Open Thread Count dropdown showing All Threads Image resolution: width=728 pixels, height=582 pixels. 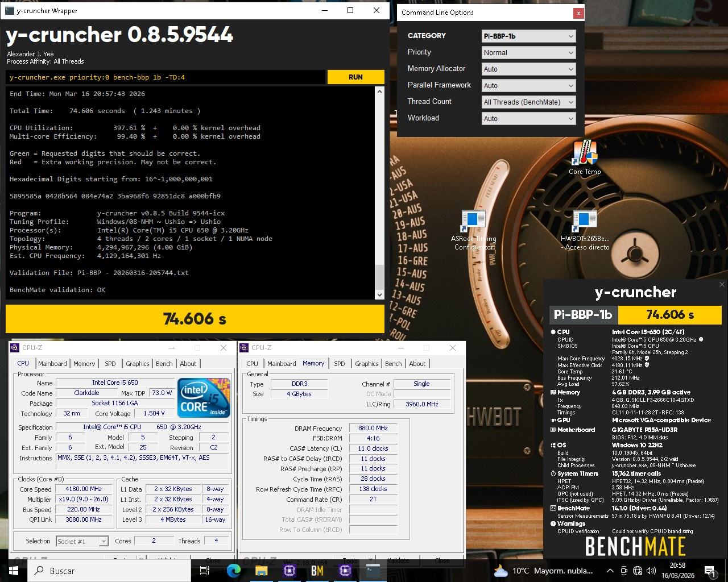coord(528,102)
